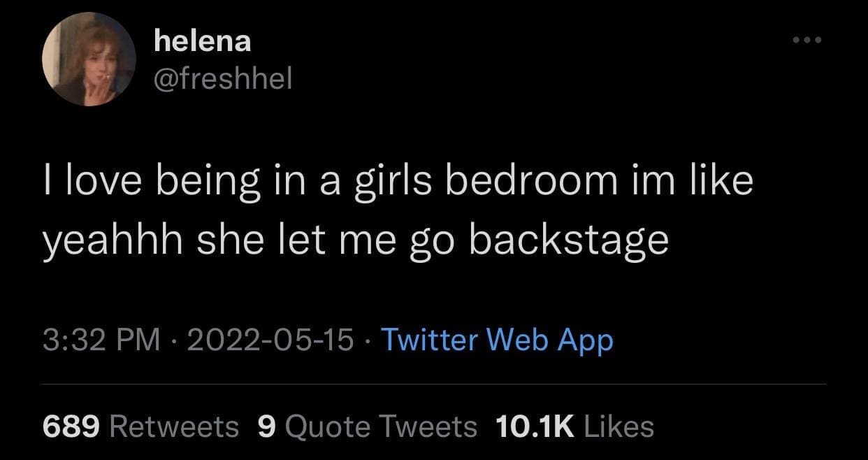Click the "Likes" label text
The height and width of the screenshot is (460, 868).
pyautogui.click(x=616, y=426)
